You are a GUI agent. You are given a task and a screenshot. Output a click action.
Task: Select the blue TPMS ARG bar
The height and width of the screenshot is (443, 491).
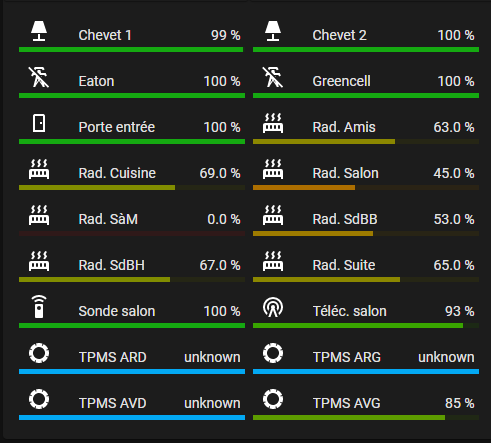pos(366,371)
